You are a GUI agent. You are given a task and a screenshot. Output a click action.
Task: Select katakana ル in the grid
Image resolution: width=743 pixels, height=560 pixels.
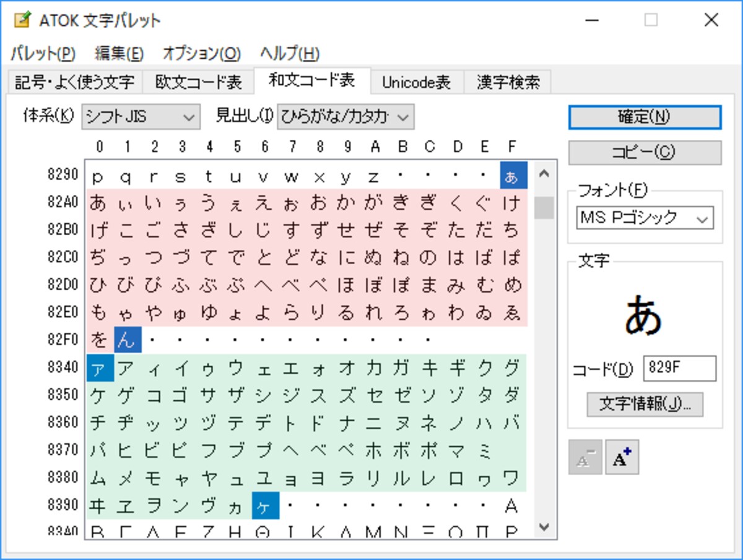pos(402,478)
